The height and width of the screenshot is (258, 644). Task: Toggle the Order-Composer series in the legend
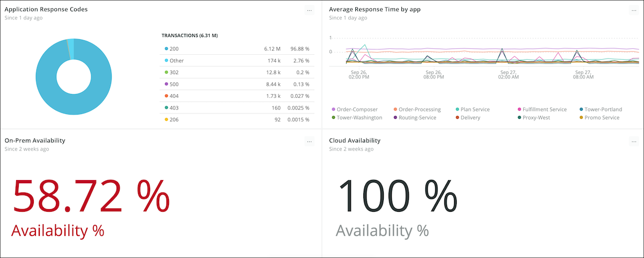point(357,110)
